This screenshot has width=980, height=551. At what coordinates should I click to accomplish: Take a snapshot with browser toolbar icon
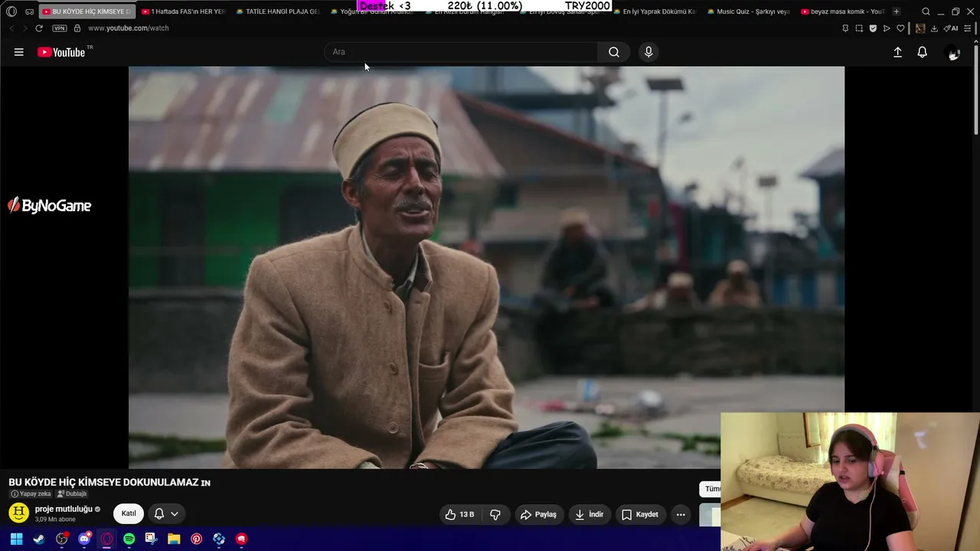point(859,28)
